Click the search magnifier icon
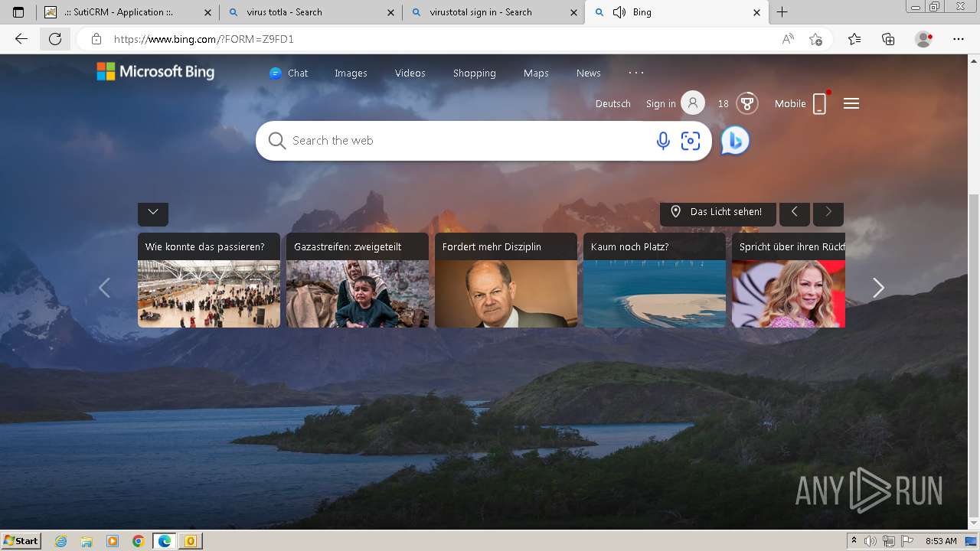Screen dimensions: 980x551 click(x=277, y=141)
